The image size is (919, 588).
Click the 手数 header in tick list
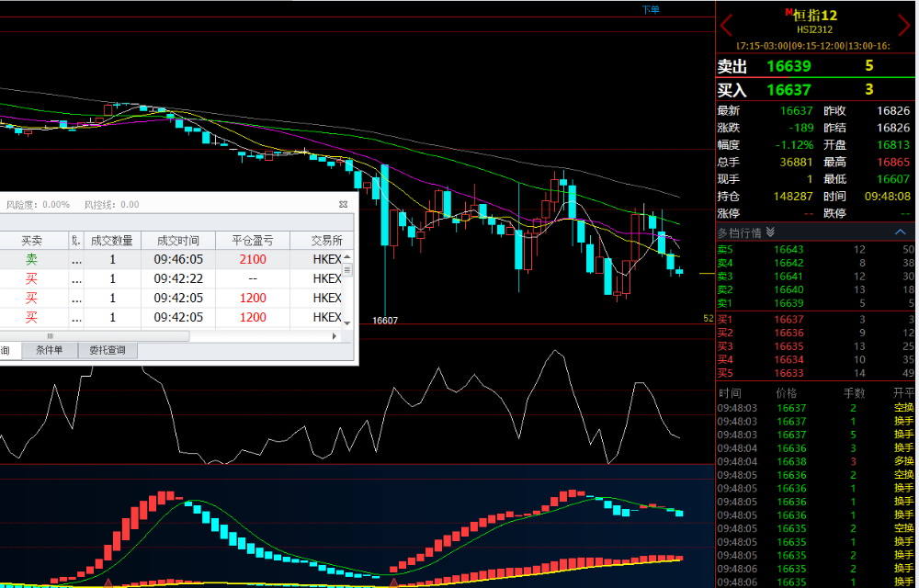[854, 393]
